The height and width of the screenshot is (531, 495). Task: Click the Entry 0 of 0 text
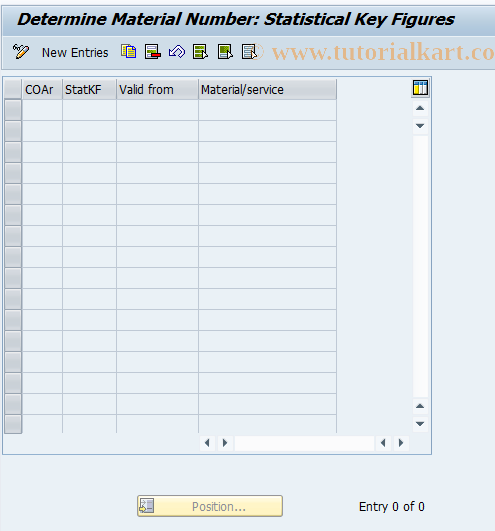click(391, 507)
